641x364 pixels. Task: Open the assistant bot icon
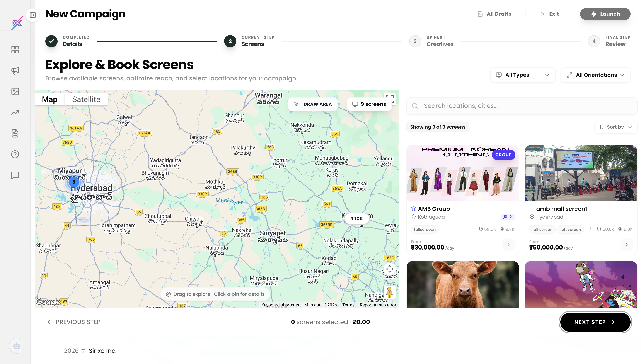(x=17, y=346)
